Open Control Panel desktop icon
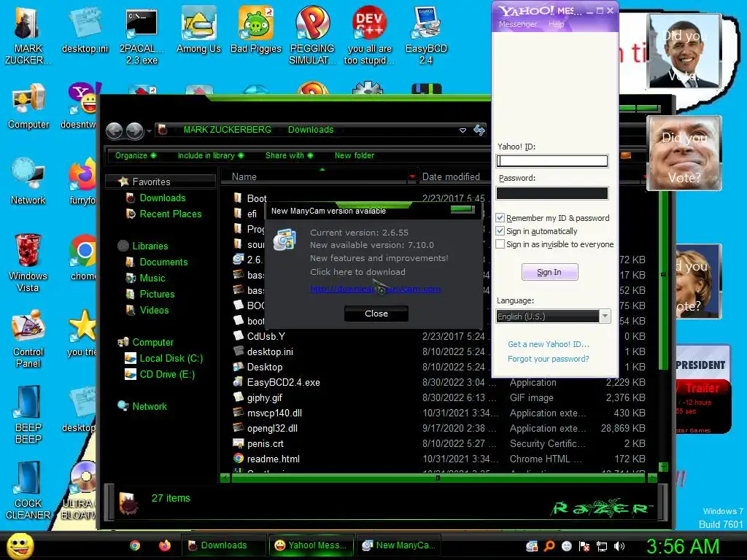Screen dimensions: 747x560 click(x=28, y=338)
